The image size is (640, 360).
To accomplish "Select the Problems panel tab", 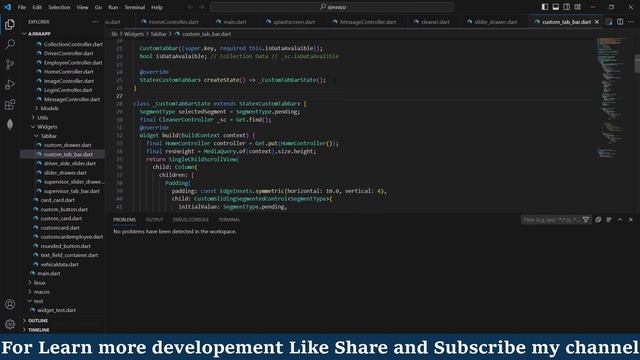I will coord(124,220).
